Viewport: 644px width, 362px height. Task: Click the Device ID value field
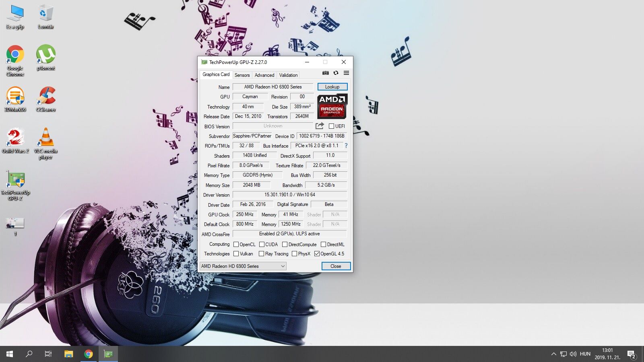tap(322, 136)
